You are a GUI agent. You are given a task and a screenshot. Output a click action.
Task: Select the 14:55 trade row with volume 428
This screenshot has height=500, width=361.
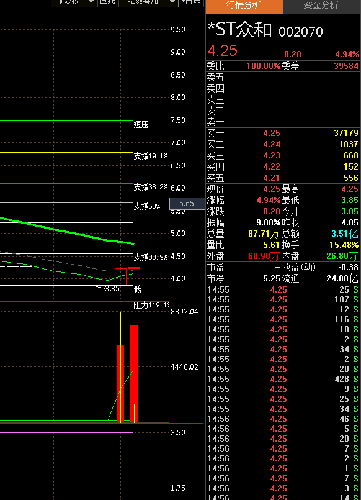point(283,379)
